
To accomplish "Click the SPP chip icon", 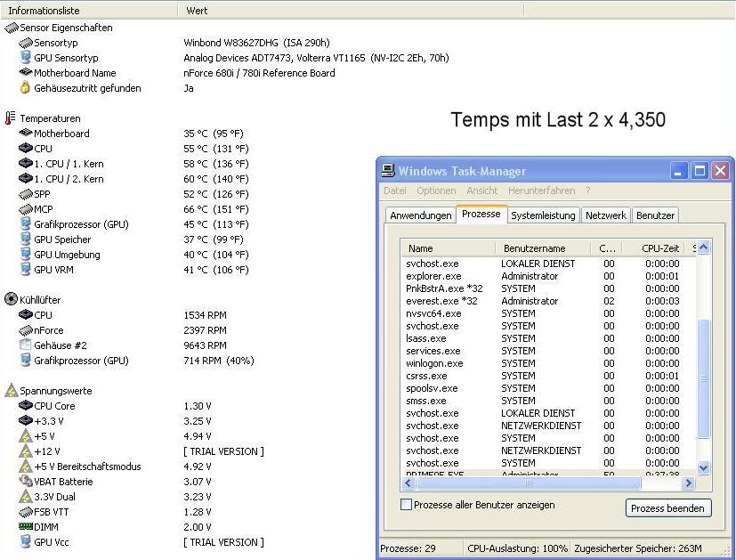I will 26,194.
